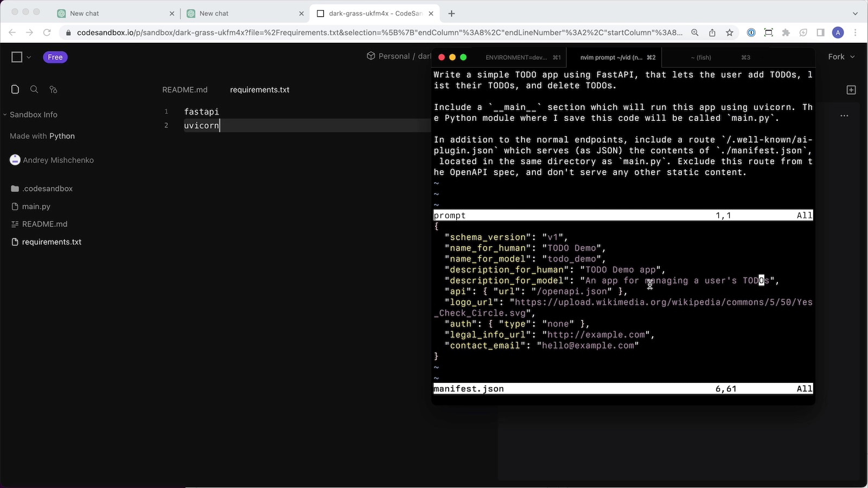Open the browser extensions puzzle icon

click(x=786, y=33)
